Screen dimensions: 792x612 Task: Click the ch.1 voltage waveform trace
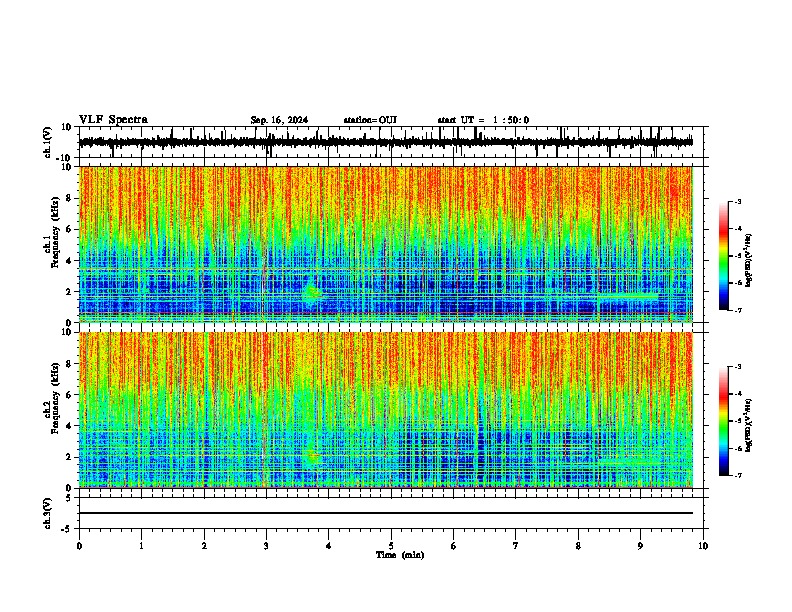[385, 142]
